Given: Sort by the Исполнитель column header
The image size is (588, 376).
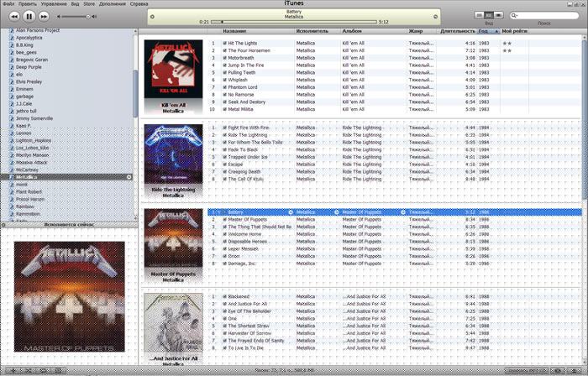Looking at the screenshot, I should tap(318, 31).
